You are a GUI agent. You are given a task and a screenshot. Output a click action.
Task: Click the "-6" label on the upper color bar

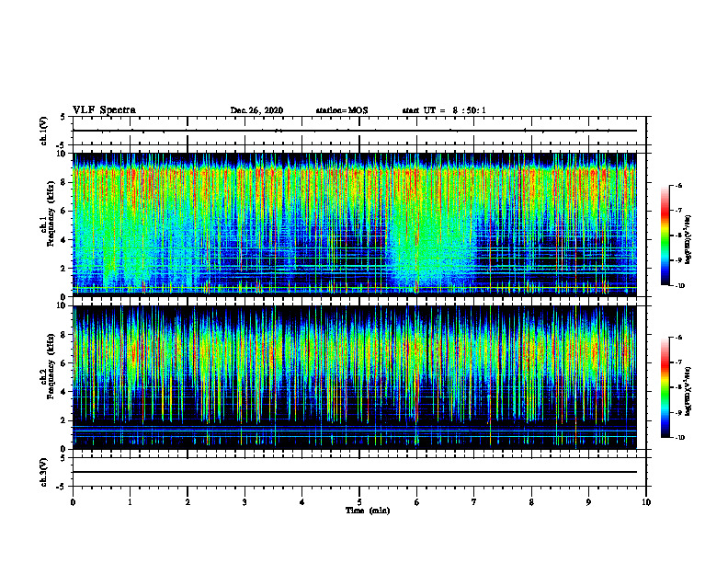(x=678, y=185)
